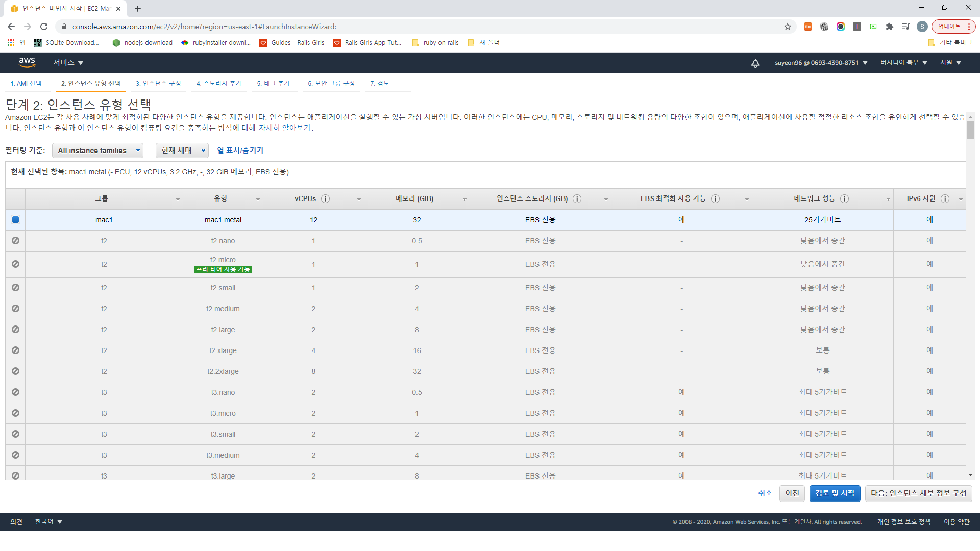The width and height of the screenshot is (980, 551).
Task: Select the mac1.metal instance checkbox
Action: tap(15, 220)
